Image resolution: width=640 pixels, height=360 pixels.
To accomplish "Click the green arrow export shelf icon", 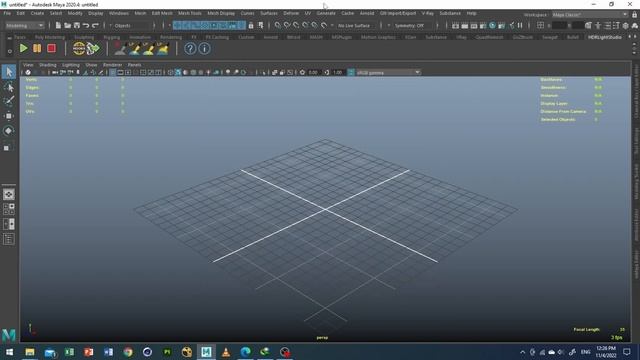I will (93, 49).
